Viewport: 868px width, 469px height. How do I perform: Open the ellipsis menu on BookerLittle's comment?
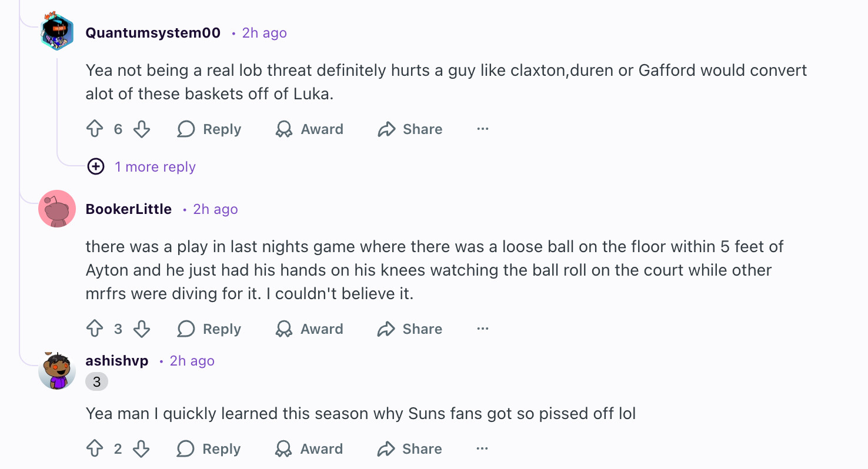tap(483, 329)
